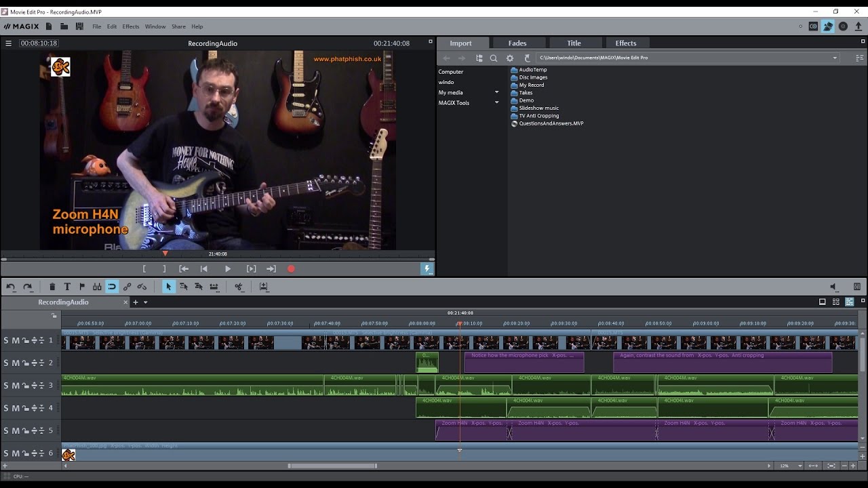Click the search magnifier in media pool
The width and height of the screenshot is (868, 488).
click(x=494, y=58)
